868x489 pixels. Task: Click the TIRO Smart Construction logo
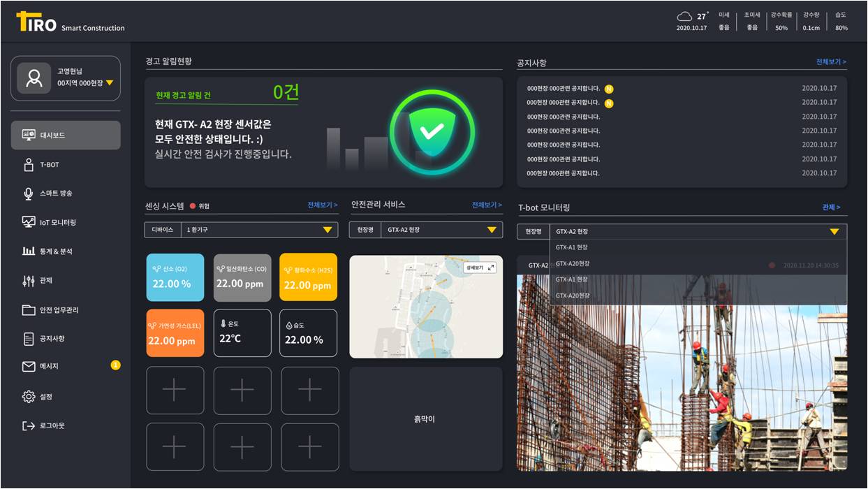click(71, 22)
